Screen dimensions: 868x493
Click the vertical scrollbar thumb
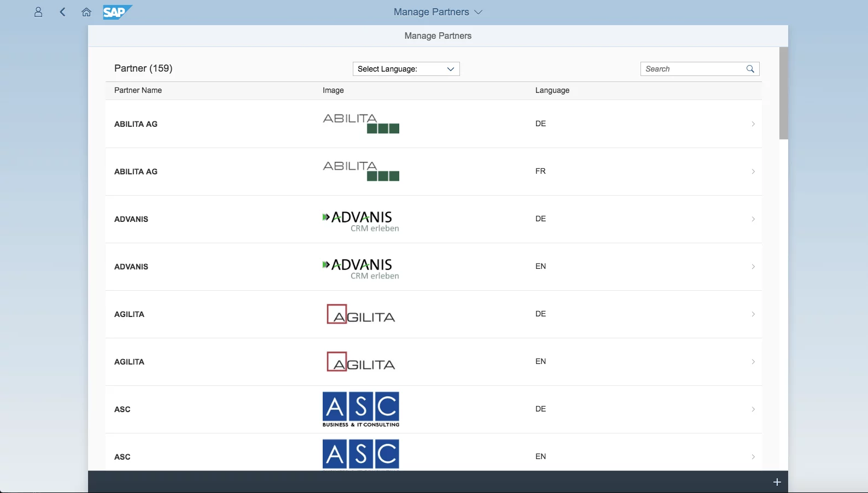(x=783, y=93)
